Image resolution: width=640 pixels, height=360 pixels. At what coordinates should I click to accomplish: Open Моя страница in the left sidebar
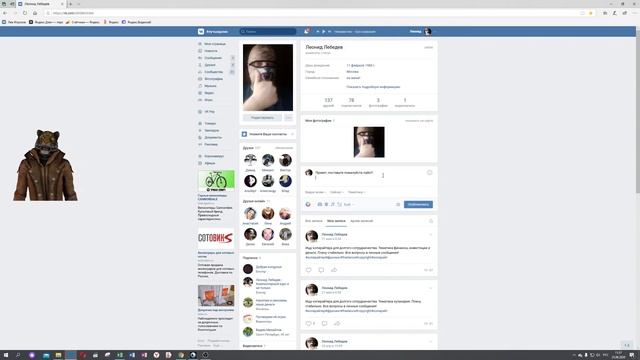[216, 44]
